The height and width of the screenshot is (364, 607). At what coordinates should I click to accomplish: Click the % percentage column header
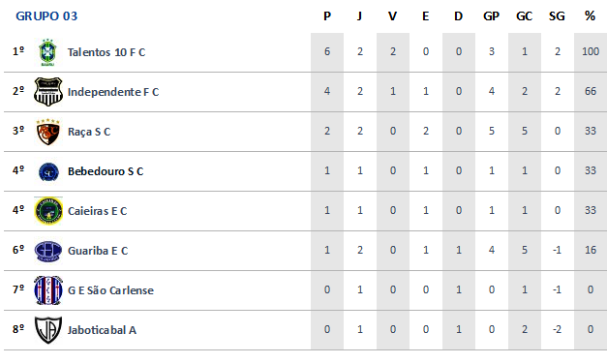click(590, 15)
